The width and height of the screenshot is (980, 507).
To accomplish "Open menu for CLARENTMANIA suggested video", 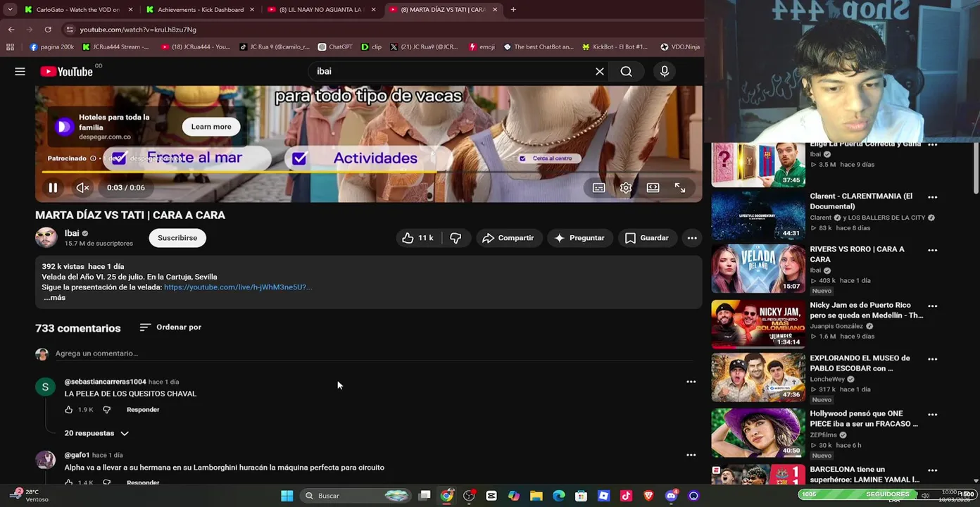I will pos(932,197).
